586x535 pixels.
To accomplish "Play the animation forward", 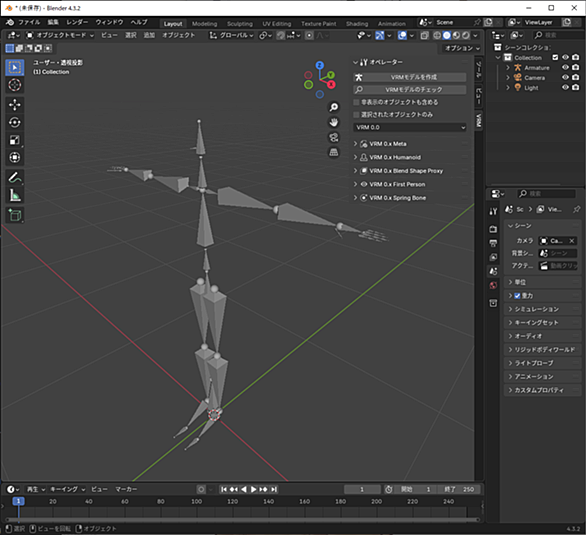I will click(253, 489).
